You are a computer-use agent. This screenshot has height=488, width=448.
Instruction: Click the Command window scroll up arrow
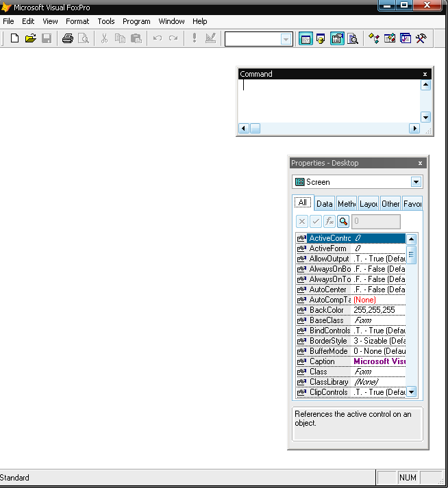point(425,85)
